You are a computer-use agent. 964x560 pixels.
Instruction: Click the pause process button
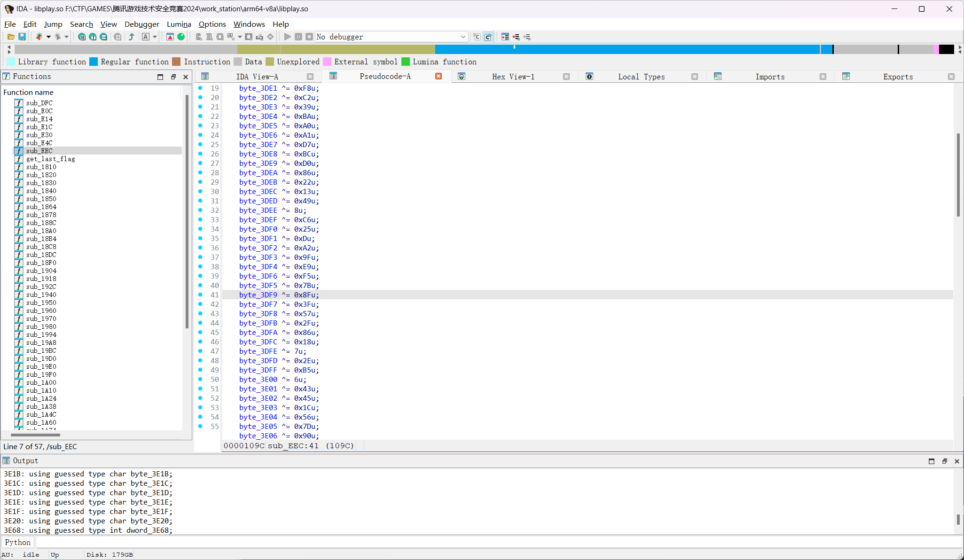click(298, 37)
